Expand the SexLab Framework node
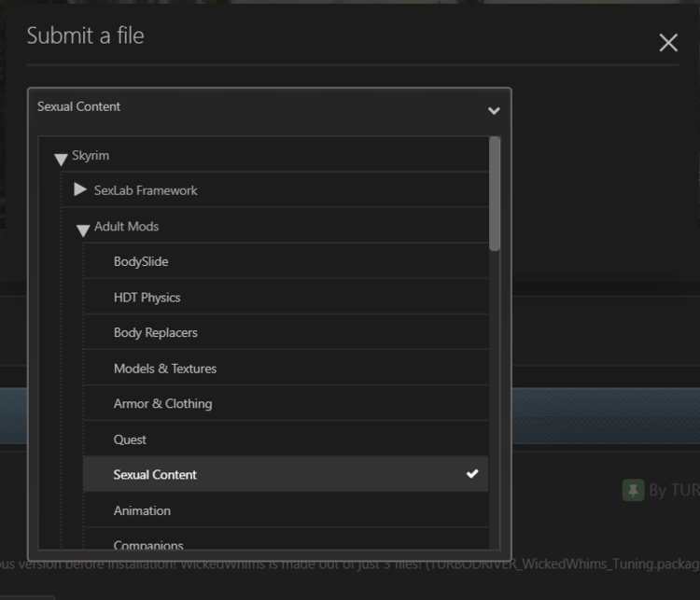Image resolution: width=700 pixels, height=600 pixels. [80, 189]
